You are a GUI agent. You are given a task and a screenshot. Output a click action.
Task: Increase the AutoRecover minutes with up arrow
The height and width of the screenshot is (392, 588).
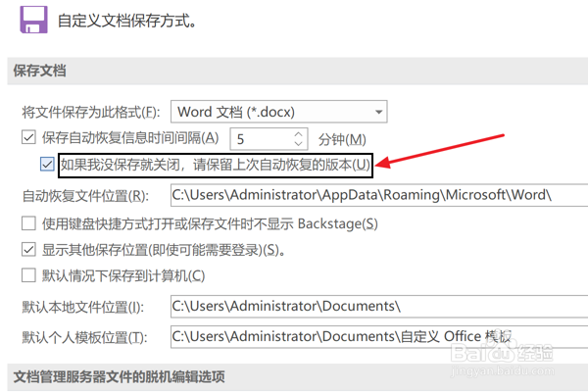(x=298, y=134)
